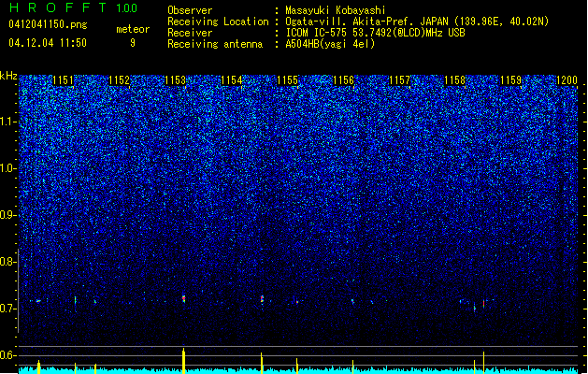Select the 1.0 kHz frequency label

pyautogui.click(x=7, y=168)
